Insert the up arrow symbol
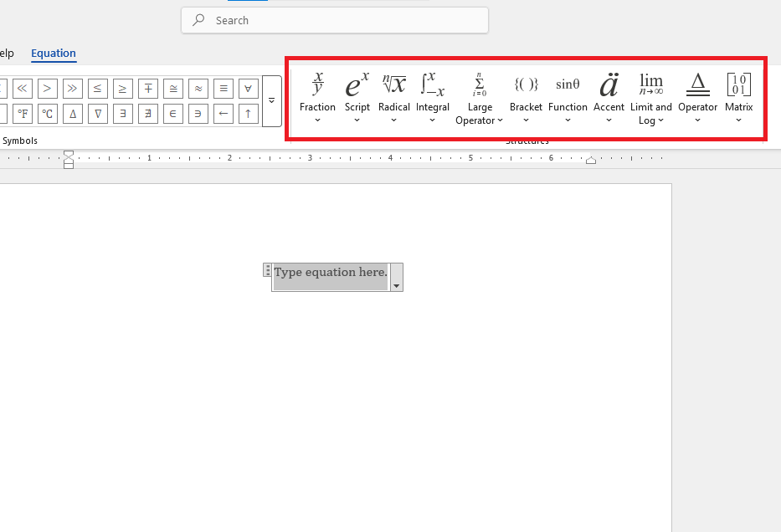Viewport: 781px width, 532px height. click(x=248, y=114)
